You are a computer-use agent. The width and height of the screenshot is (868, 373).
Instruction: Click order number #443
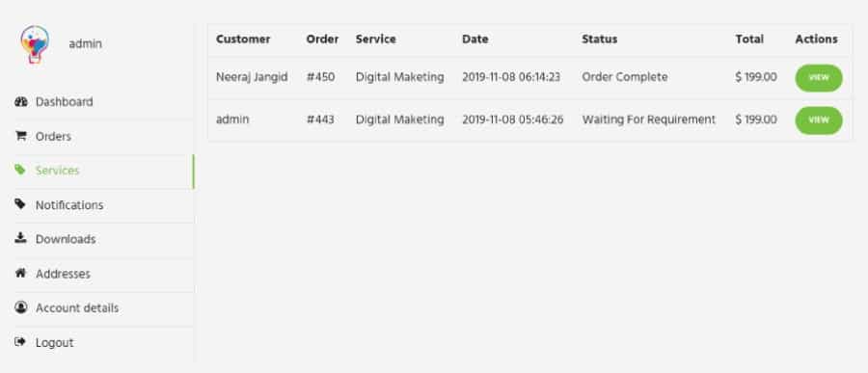(320, 120)
